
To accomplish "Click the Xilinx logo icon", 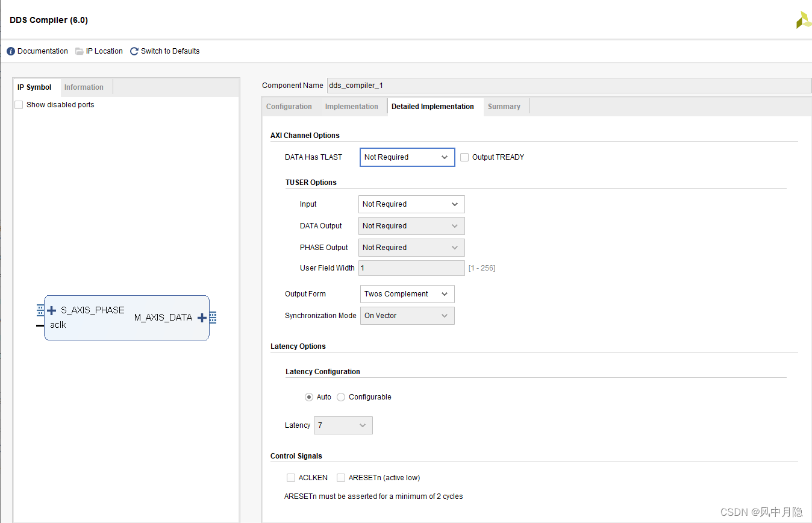I will [x=804, y=20].
